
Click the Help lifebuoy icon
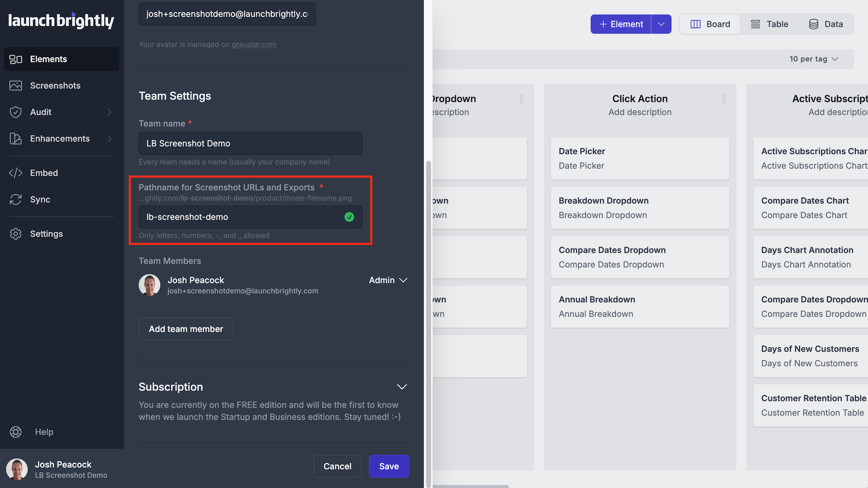(x=16, y=432)
